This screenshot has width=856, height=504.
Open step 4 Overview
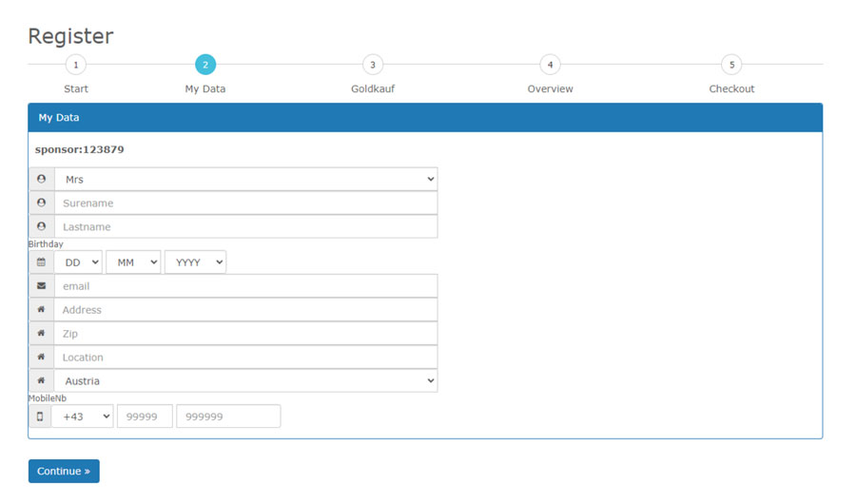tap(550, 65)
